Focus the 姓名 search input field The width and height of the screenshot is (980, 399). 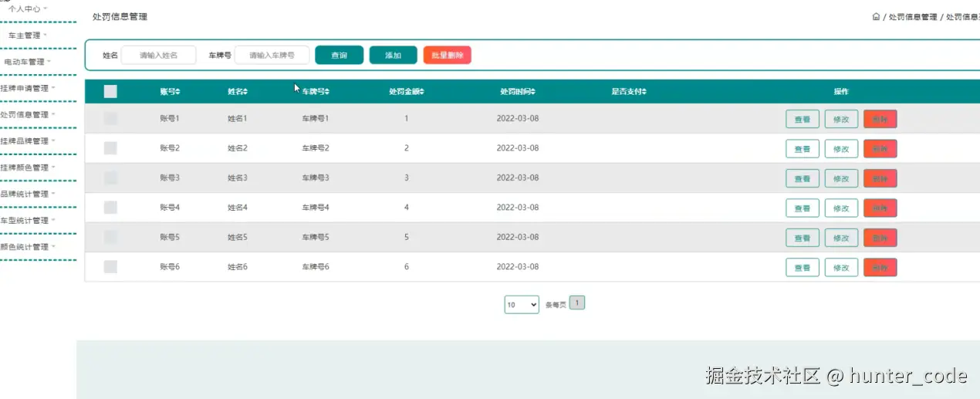pyautogui.click(x=158, y=56)
